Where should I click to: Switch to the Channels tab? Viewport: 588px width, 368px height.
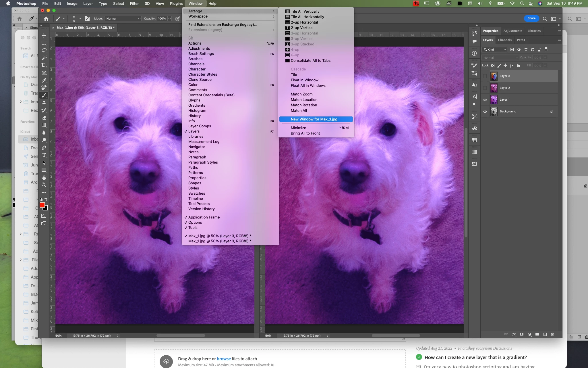pyautogui.click(x=504, y=40)
